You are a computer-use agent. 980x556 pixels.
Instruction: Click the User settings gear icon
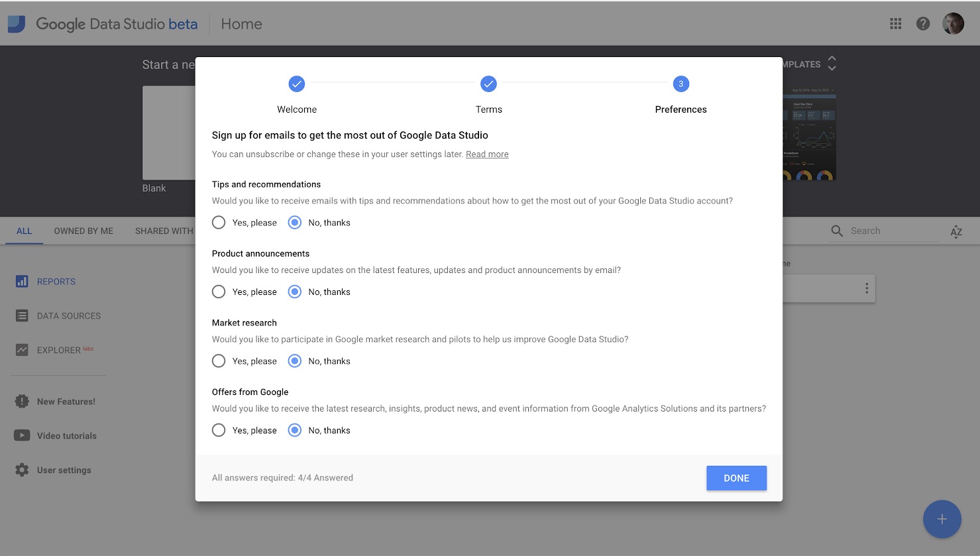22,470
